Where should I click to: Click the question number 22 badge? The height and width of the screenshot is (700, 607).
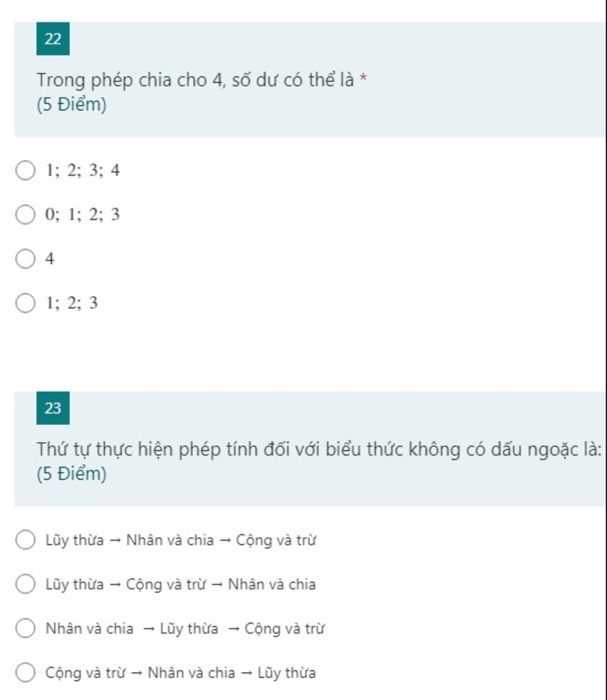tap(53, 39)
